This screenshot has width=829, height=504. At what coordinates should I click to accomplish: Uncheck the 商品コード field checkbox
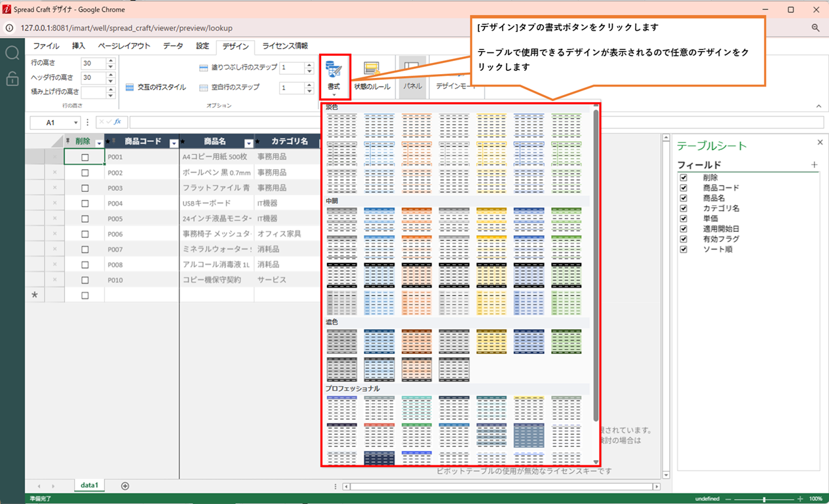point(684,188)
